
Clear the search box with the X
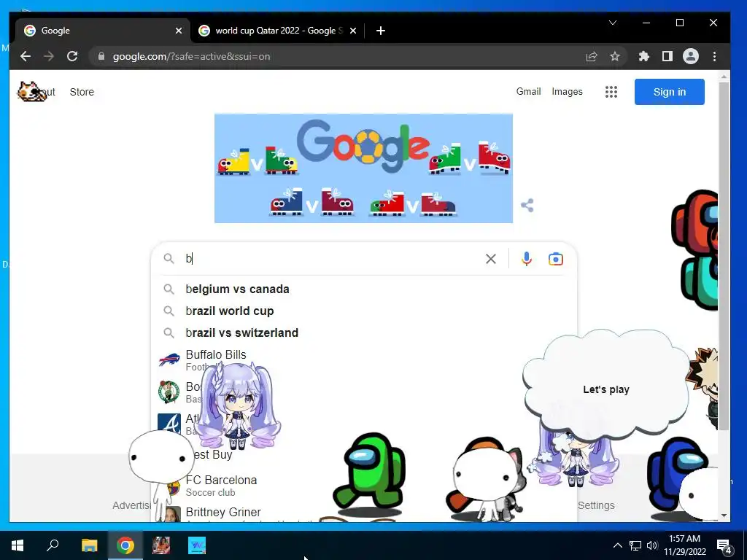tap(491, 259)
